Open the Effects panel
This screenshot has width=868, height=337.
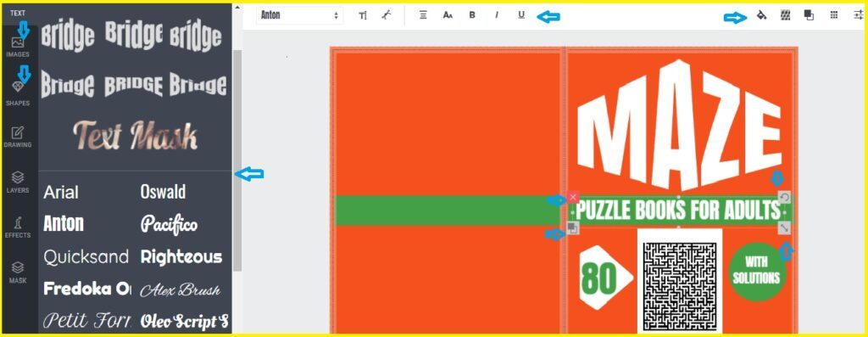tap(18, 227)
